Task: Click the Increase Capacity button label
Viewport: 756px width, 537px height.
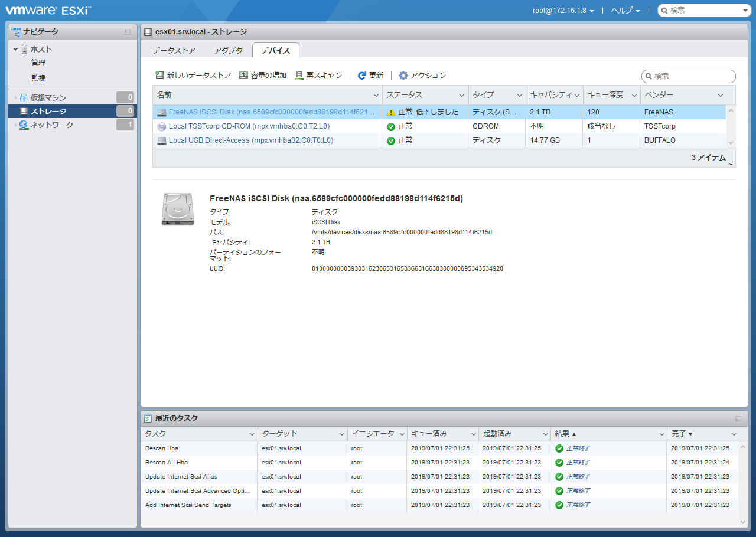Action: (x=269, y=76)
